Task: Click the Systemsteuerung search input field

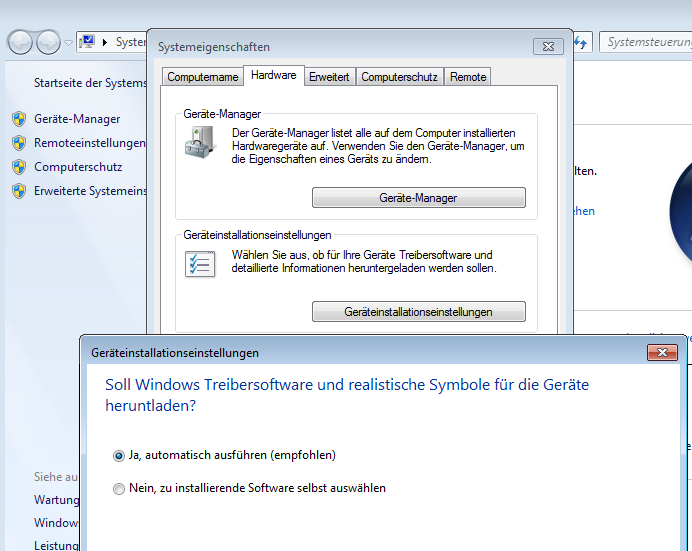Action: 646,42
